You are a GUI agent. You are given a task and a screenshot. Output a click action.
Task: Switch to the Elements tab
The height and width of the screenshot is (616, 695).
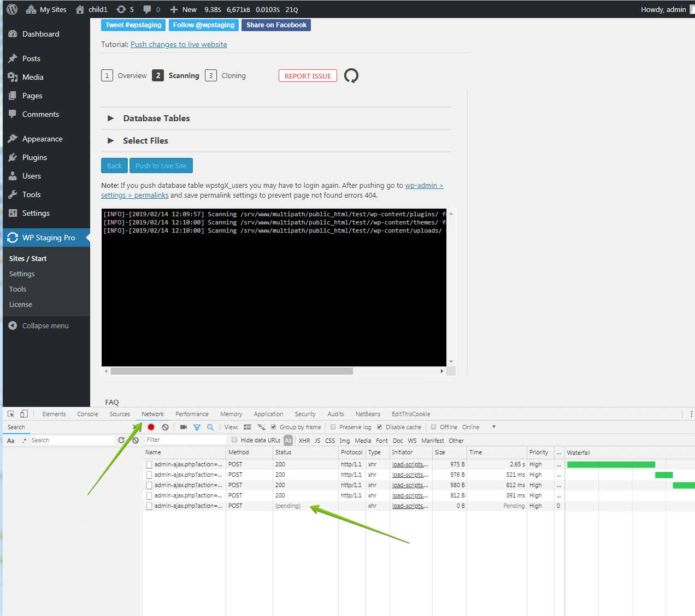(54, 414)
